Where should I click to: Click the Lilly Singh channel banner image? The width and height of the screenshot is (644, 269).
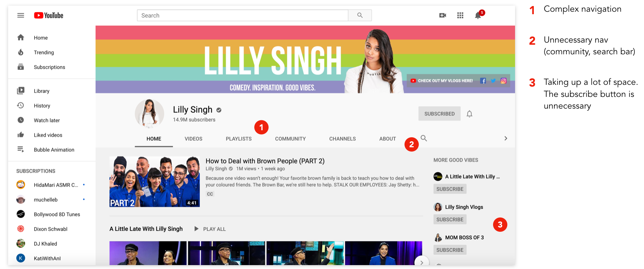[305, 59]
